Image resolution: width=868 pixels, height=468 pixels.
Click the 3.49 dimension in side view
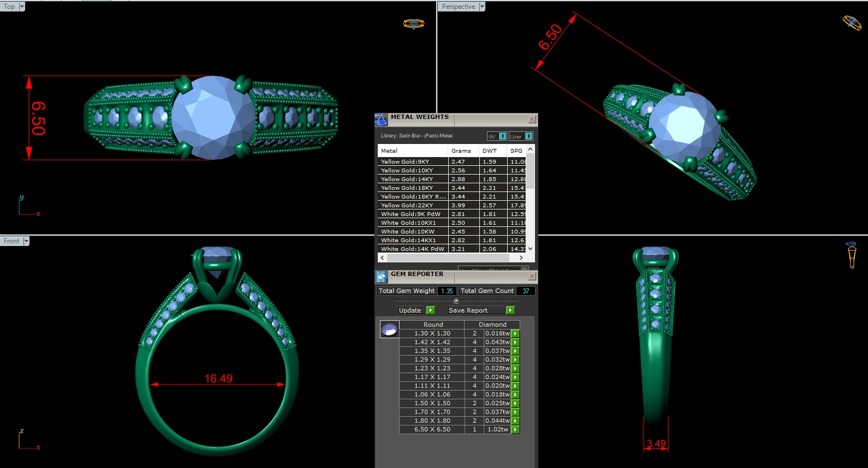656,443
